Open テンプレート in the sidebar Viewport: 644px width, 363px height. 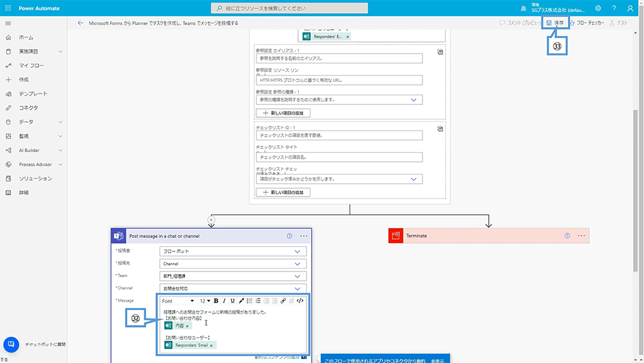click(33, 93)
